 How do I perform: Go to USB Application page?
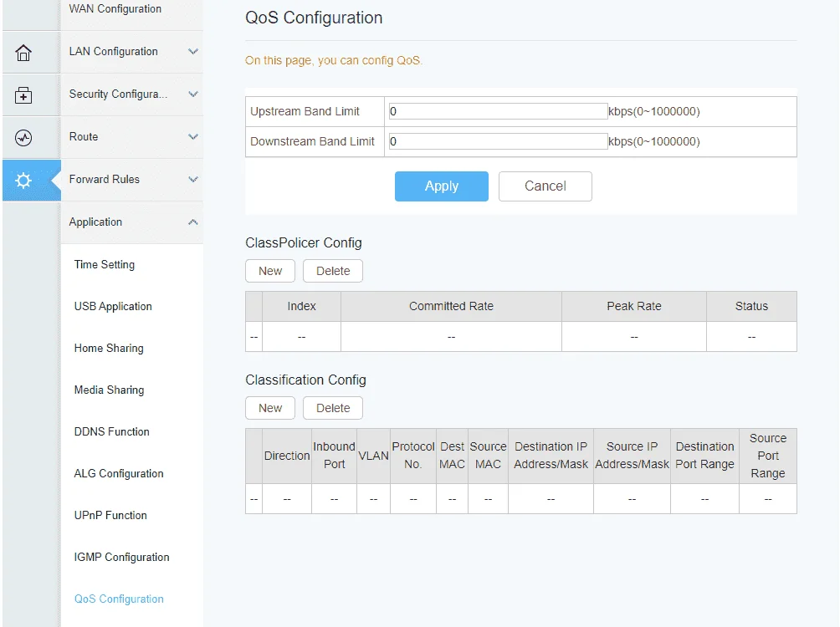(x=113, y=306)
